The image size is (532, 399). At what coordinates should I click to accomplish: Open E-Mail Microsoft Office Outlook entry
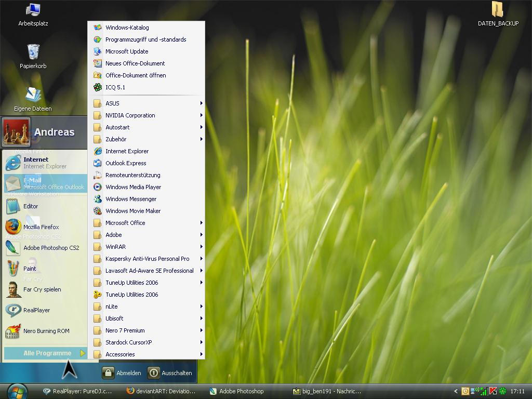[45, 183]
